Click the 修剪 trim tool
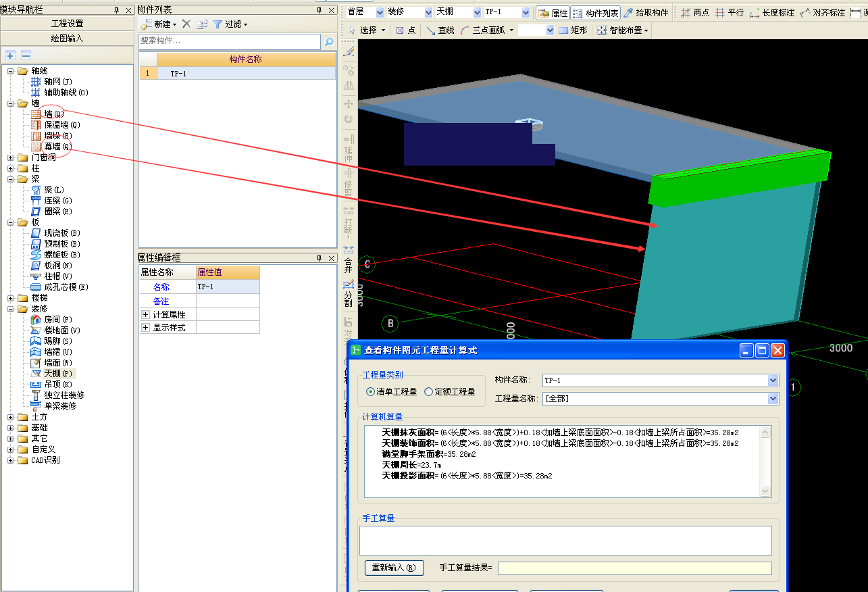 (x=349, y=182)
